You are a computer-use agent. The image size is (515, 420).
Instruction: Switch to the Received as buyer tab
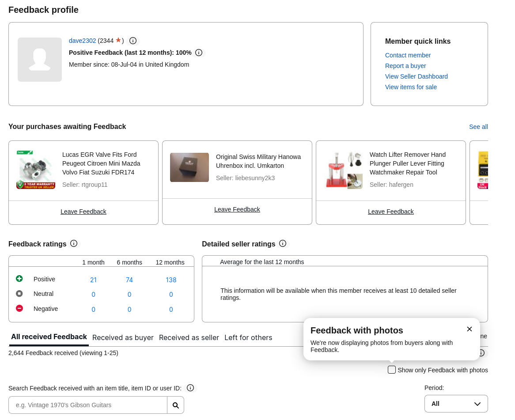[123, 337]
